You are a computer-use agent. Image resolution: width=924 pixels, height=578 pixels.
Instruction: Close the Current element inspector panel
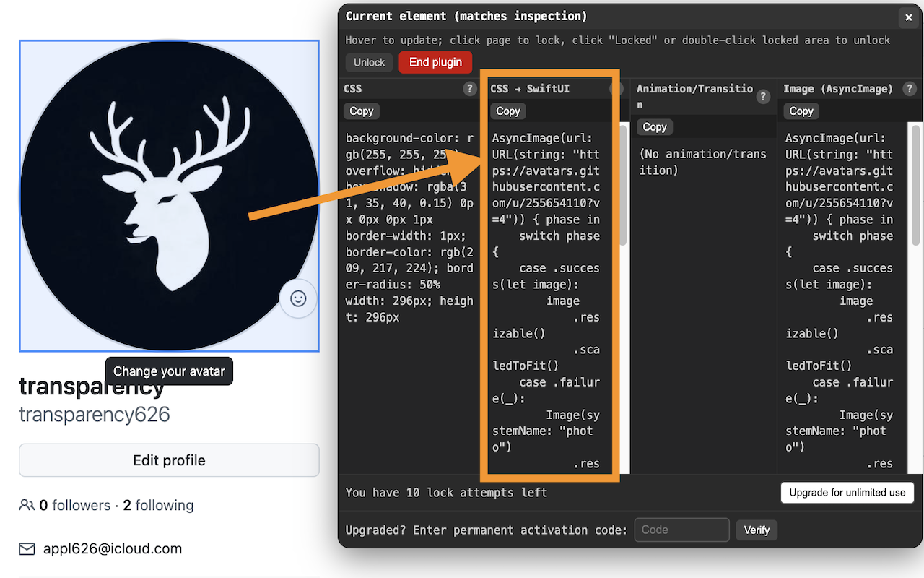908,17
